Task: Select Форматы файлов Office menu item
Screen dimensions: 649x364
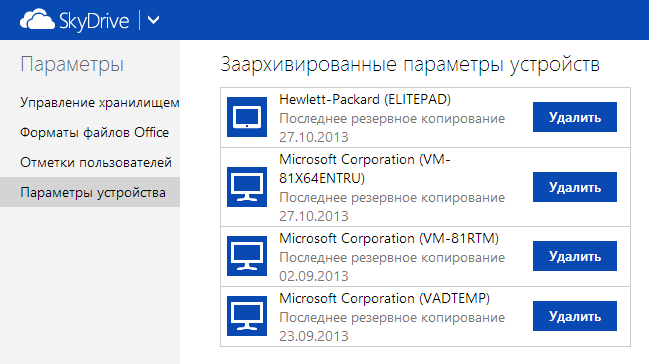Action: [x=94, y=133]
